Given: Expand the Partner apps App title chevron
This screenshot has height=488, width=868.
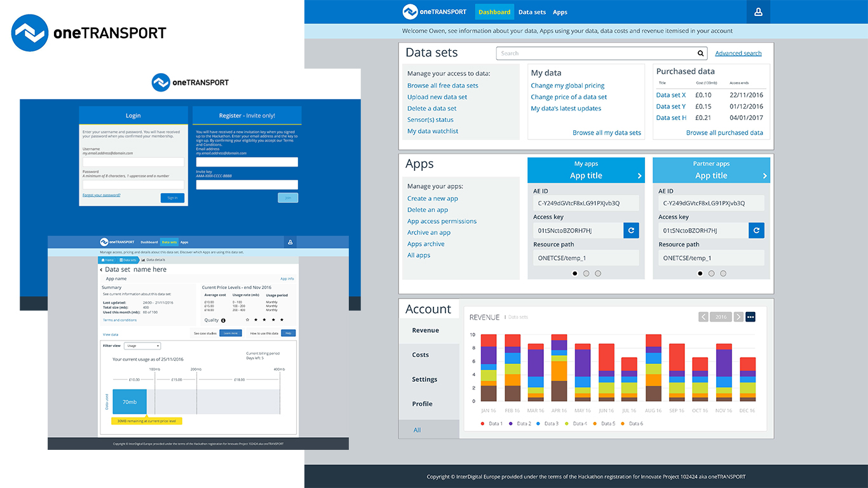Looking at the screenshot, I should [764, 176].
